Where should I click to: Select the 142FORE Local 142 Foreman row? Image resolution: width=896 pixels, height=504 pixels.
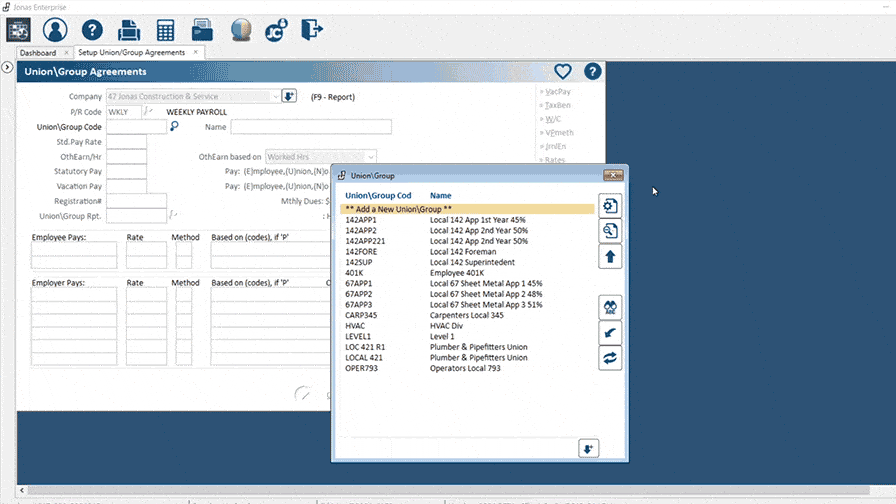point(467,251)
